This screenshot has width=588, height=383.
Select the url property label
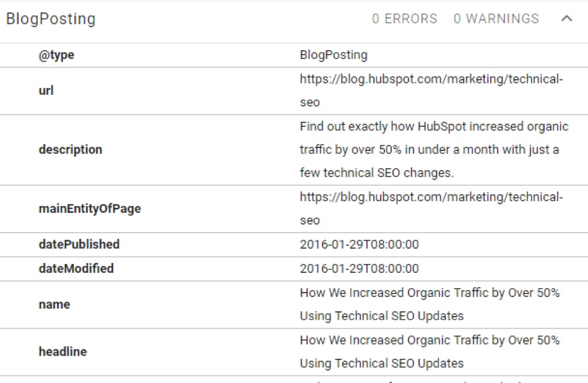click(46, 90)
